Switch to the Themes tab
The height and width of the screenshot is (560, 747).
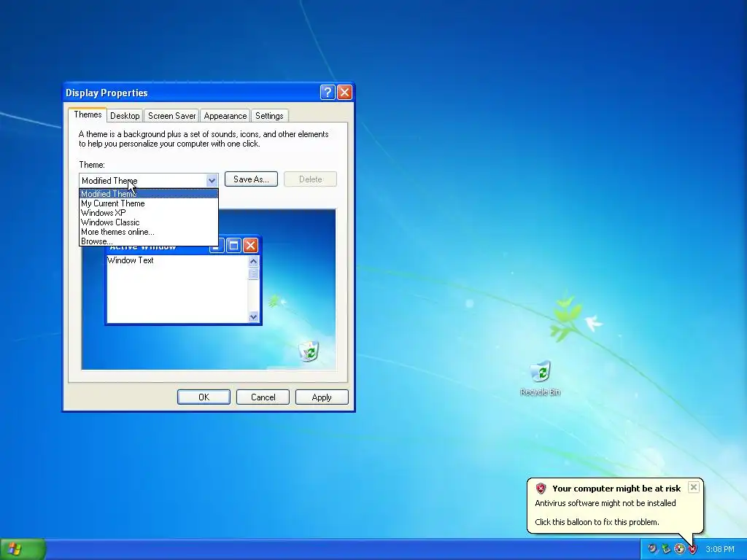pos(88,114)
